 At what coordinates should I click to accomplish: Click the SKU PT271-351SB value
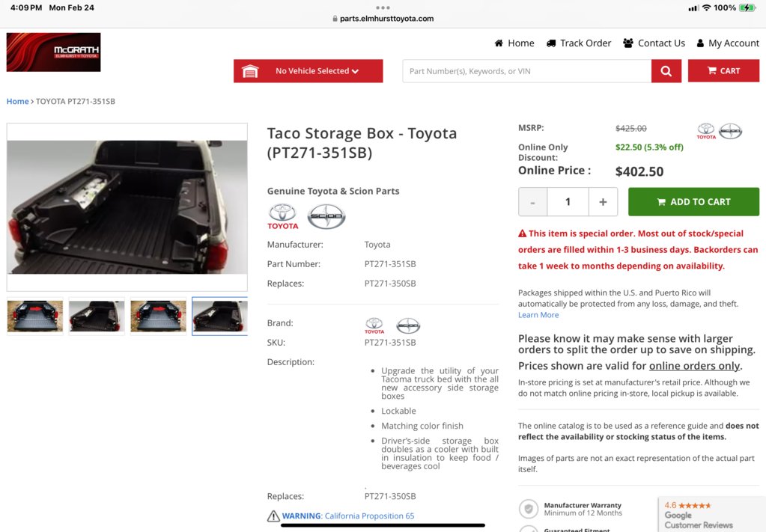[x=390, y=343]
